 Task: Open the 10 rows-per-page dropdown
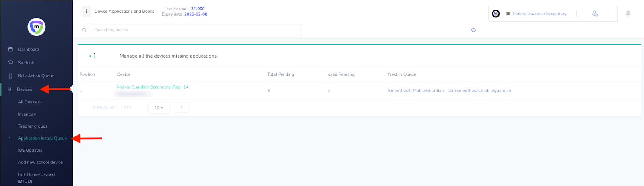coord(159,108)
